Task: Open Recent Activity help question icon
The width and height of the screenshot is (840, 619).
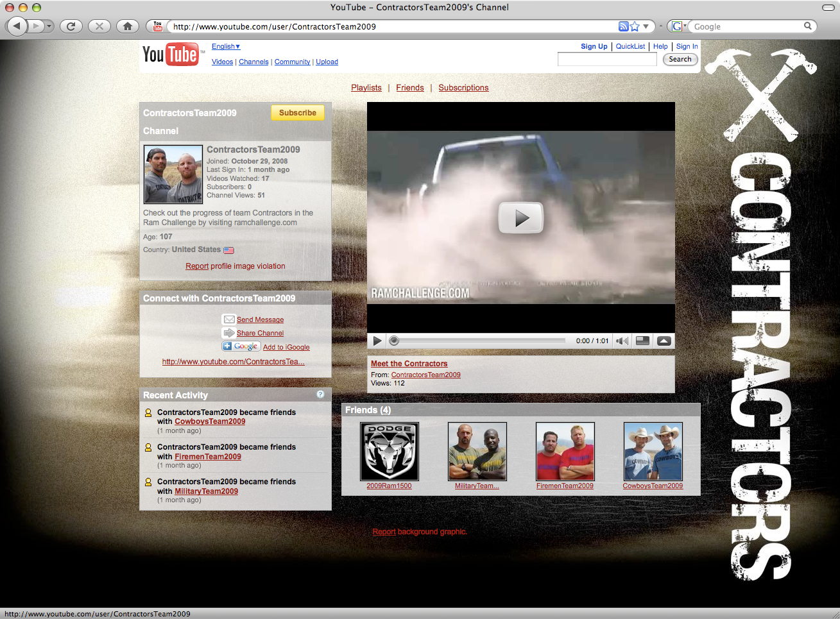Action: 320,394
